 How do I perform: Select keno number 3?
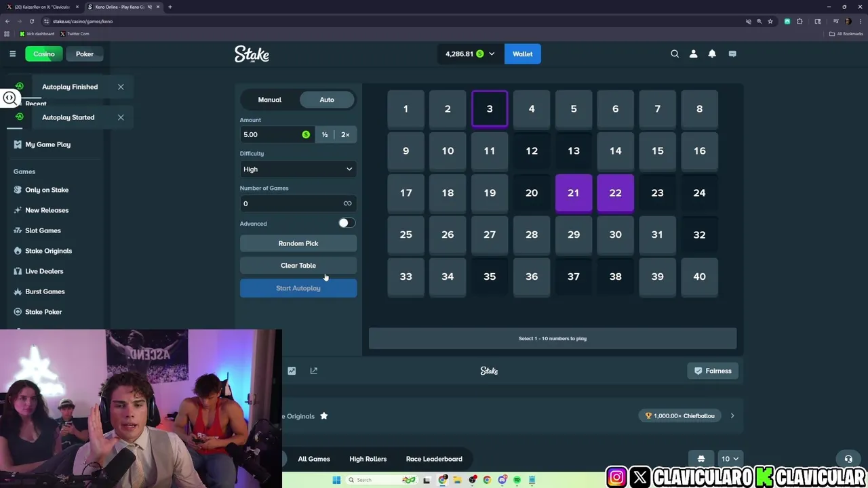click(x=490, y=109)
